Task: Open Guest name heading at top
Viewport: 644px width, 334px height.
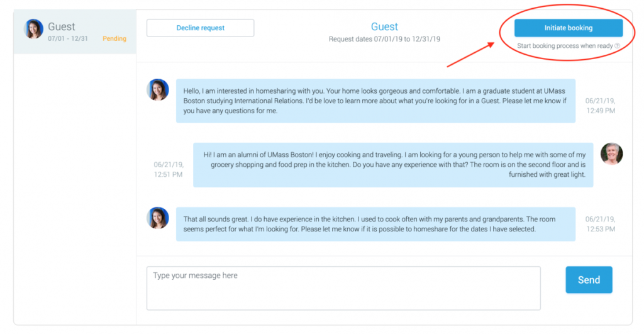Action: point(384,26)
